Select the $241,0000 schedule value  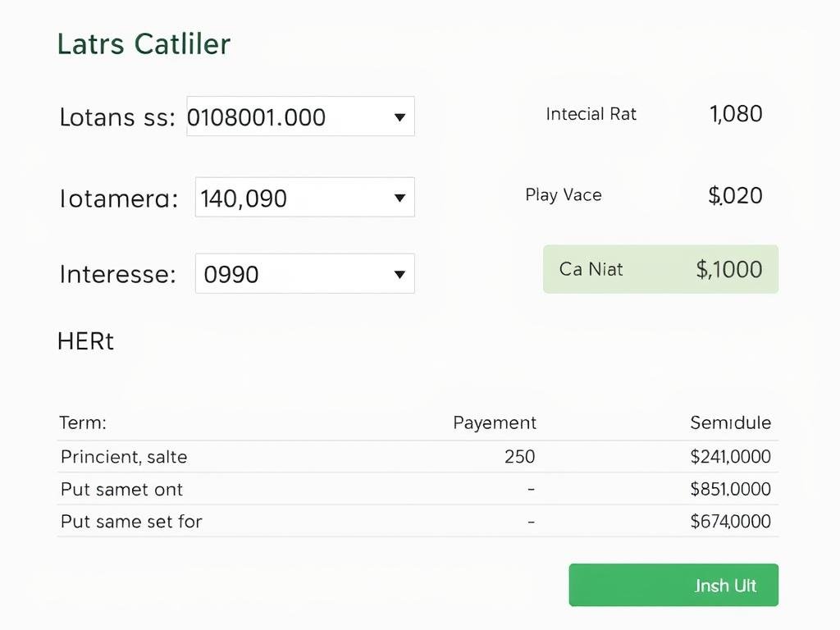click(730, 456)
